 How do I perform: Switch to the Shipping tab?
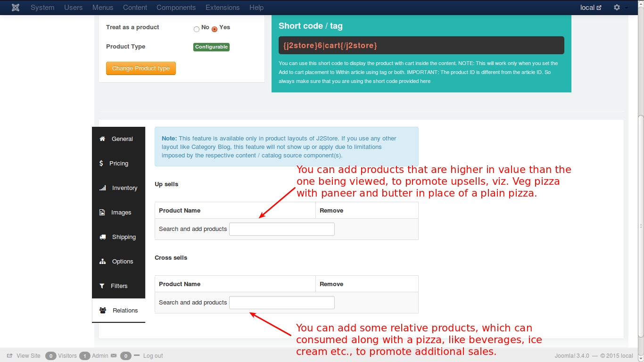click(118, 237)
